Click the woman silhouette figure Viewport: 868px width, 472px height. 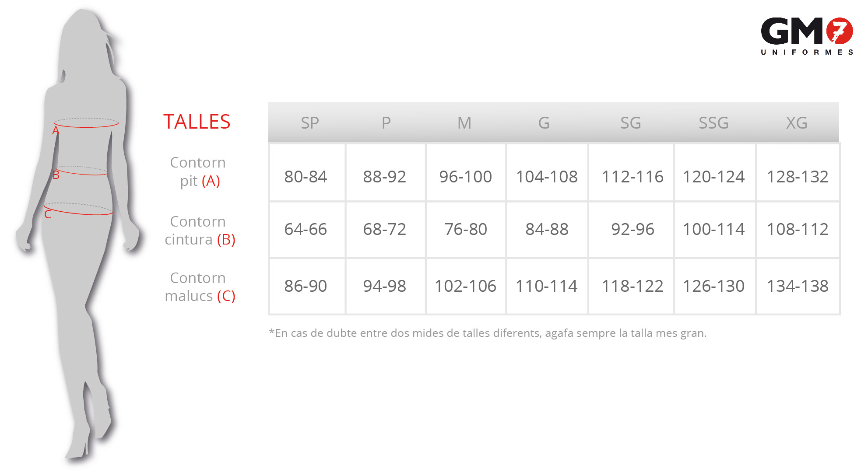(x=78, y=236)
